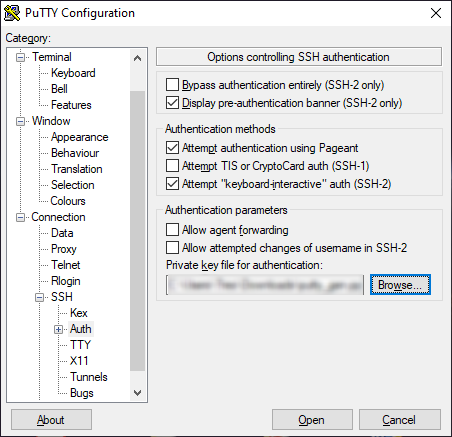Enable Bypass authentication entirely checkbox

172,85
